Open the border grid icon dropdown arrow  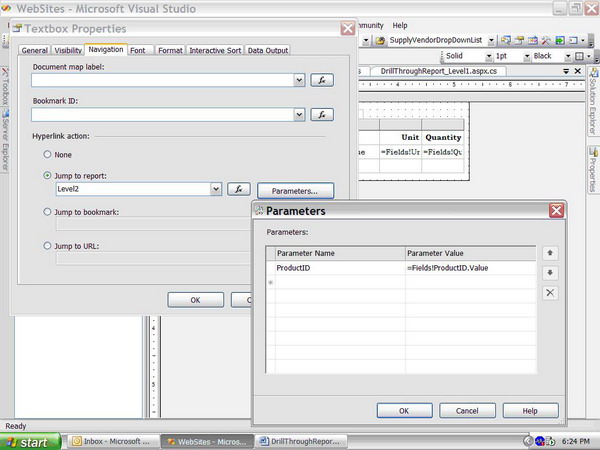click(589, 56)
